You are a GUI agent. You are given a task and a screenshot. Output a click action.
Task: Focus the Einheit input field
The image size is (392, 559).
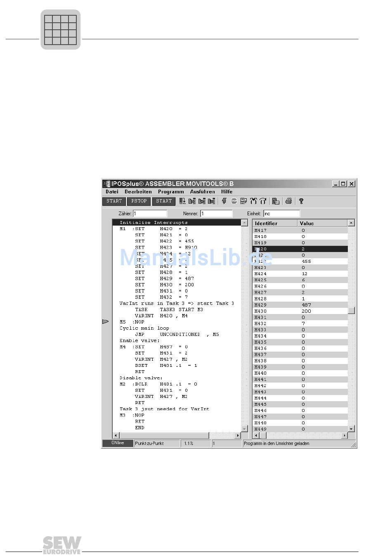[282, 214]
